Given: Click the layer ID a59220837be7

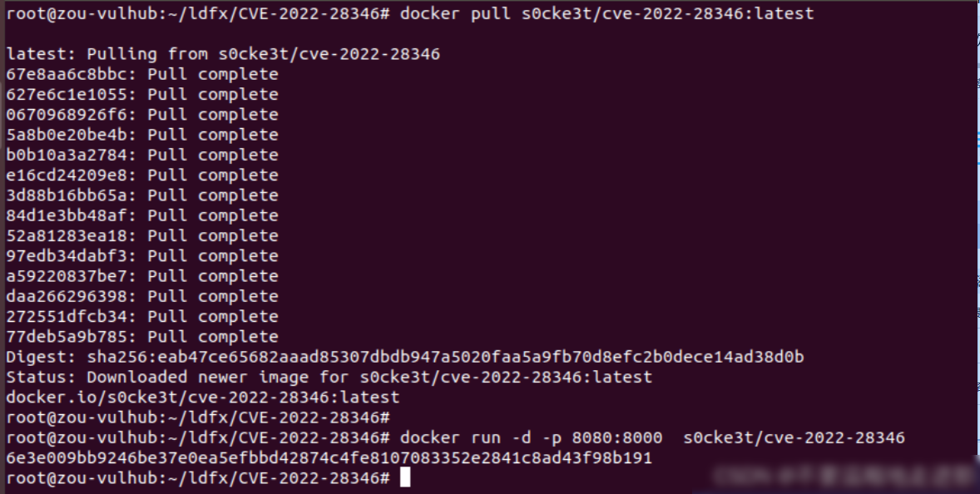Looking at the screenshot, I should click(70, 276).
